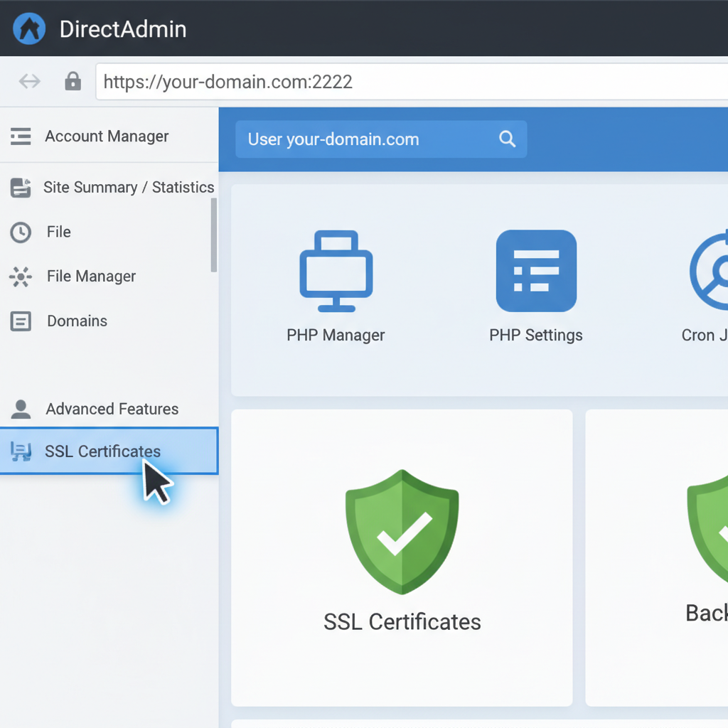This screenshot has width=728, height=728.
Task: Click the padlock icon beside the URL
Action: [73, 82]
